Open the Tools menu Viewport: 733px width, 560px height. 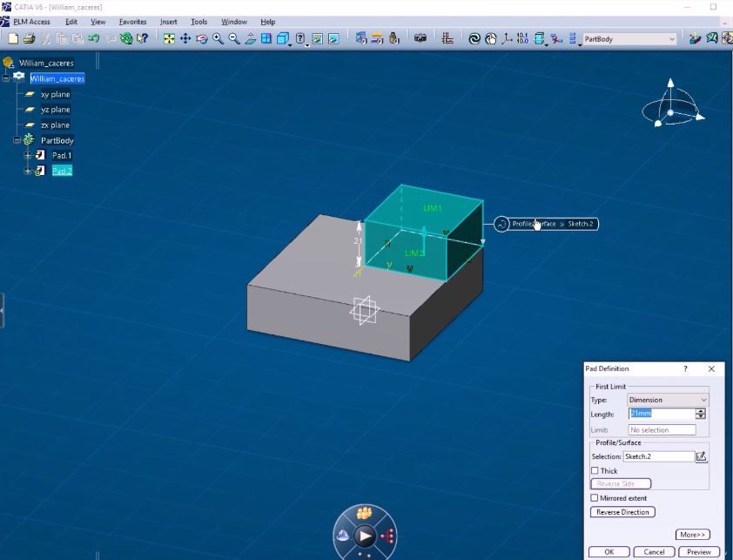click(x=199, y=22)
